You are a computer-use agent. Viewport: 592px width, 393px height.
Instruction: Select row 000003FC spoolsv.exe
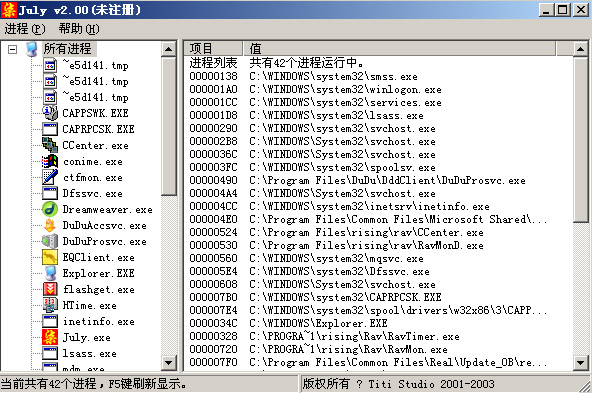(378, 167)
